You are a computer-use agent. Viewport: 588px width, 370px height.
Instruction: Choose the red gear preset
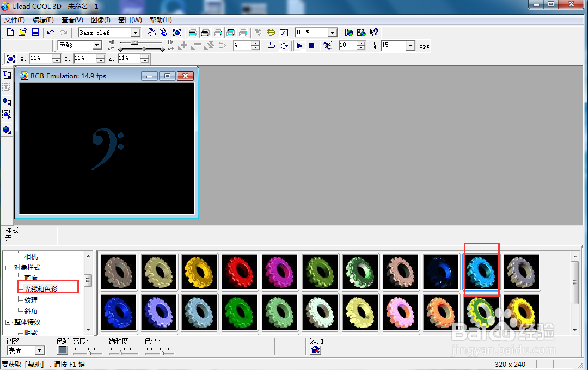click(240, 272)
